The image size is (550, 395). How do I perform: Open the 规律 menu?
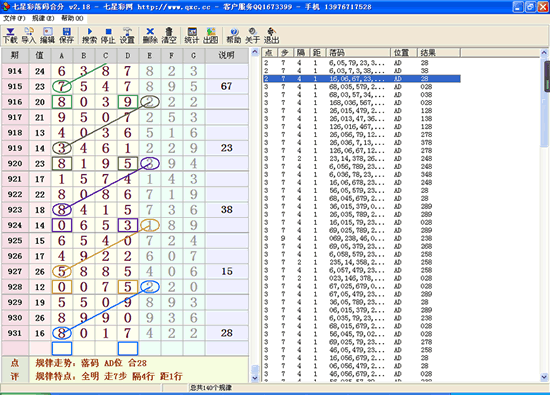pyautogui.click(x=43, y=18)
